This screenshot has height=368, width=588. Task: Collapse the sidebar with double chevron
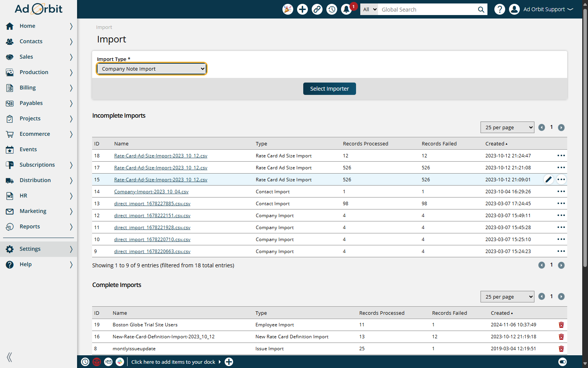[x=10, y=357]
